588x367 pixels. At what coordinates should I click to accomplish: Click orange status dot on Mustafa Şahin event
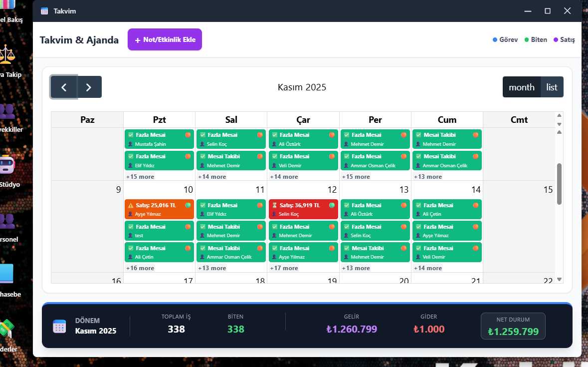click(x=188, y=135)
